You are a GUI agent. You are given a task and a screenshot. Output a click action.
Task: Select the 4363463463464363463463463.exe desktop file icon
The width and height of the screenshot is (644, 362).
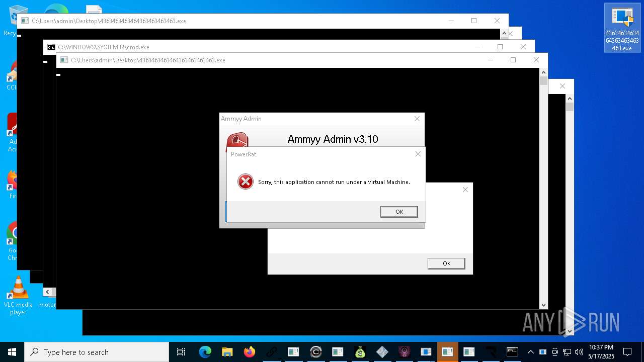pos(622,28)
